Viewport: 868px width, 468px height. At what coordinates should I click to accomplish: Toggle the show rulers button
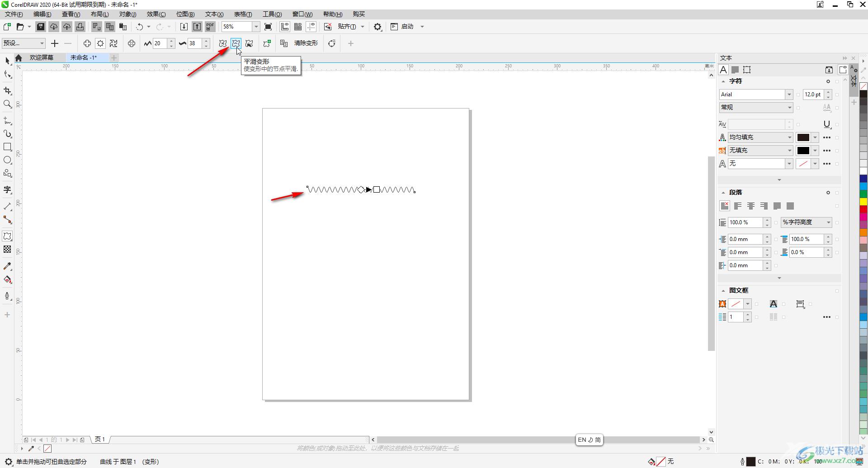pos(285,27)
